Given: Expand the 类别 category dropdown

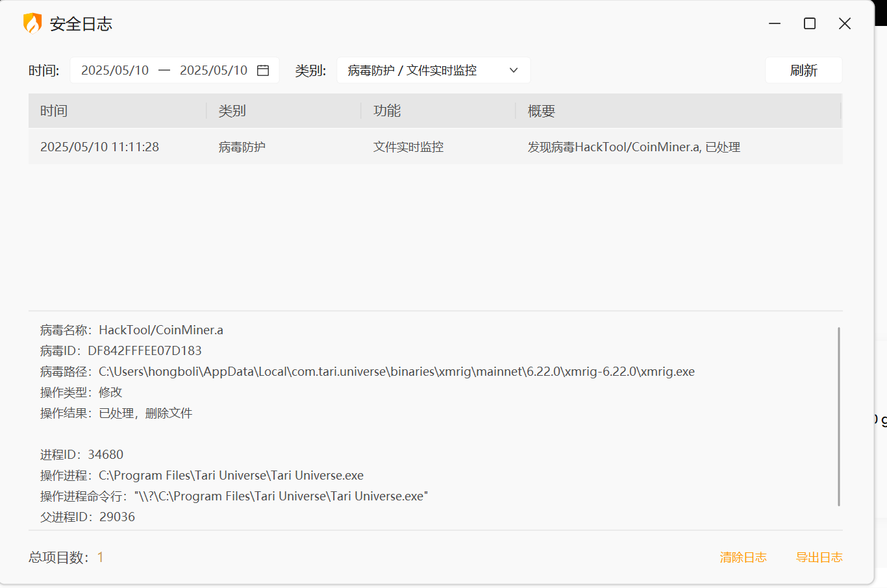Looking at the screenshot, I should click(x=434, y=70).
